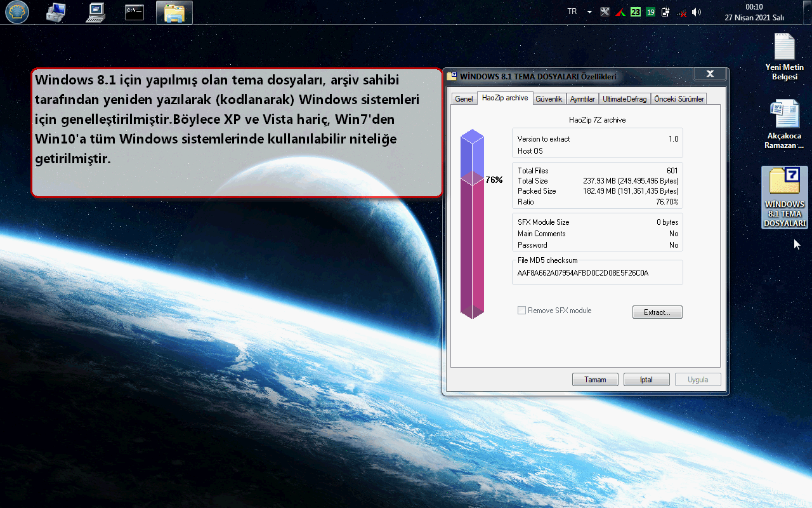
Task: Click the wrench tools tray icon
Action: coord(605,11)
